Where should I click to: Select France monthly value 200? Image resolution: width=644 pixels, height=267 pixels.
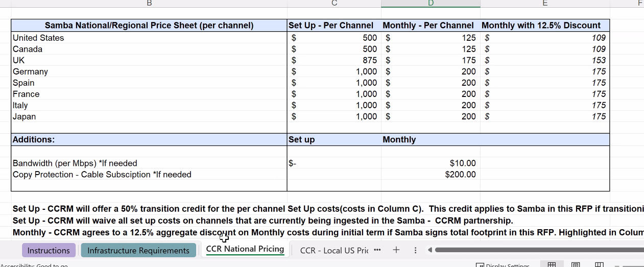431,94
